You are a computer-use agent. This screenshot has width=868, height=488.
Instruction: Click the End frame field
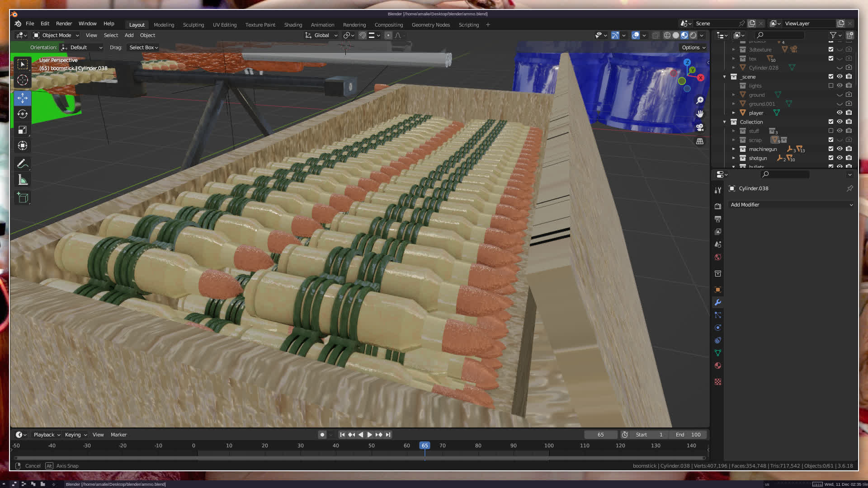(x=688, y=435)
